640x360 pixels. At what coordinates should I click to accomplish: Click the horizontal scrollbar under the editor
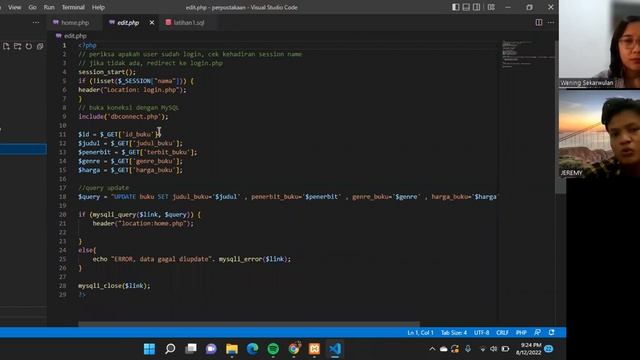[x=249, y=324]
